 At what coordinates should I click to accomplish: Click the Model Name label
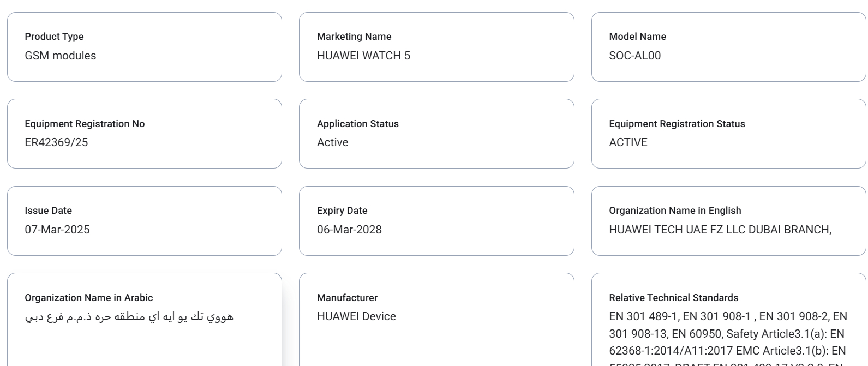[x=637, y=37]
